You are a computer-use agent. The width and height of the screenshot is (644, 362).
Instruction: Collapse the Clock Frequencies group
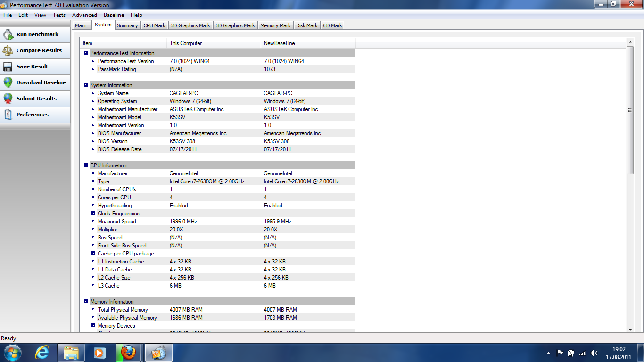(93, 214)
